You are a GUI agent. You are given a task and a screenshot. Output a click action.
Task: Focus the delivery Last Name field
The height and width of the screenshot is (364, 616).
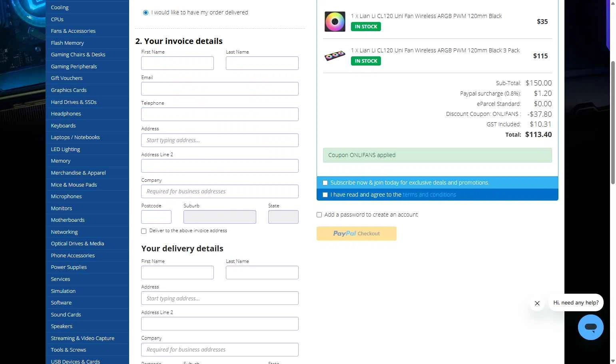coord(262,273)
